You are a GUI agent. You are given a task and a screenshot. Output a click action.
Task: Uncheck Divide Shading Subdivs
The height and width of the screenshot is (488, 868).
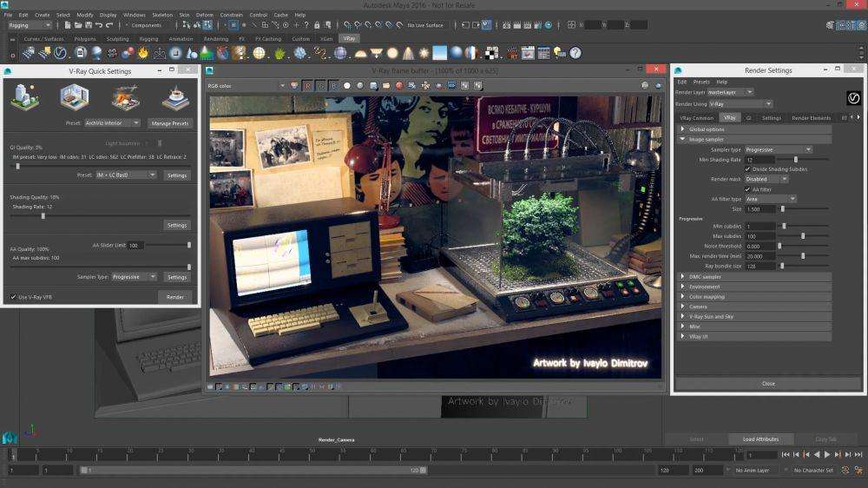tap(747, 169)
